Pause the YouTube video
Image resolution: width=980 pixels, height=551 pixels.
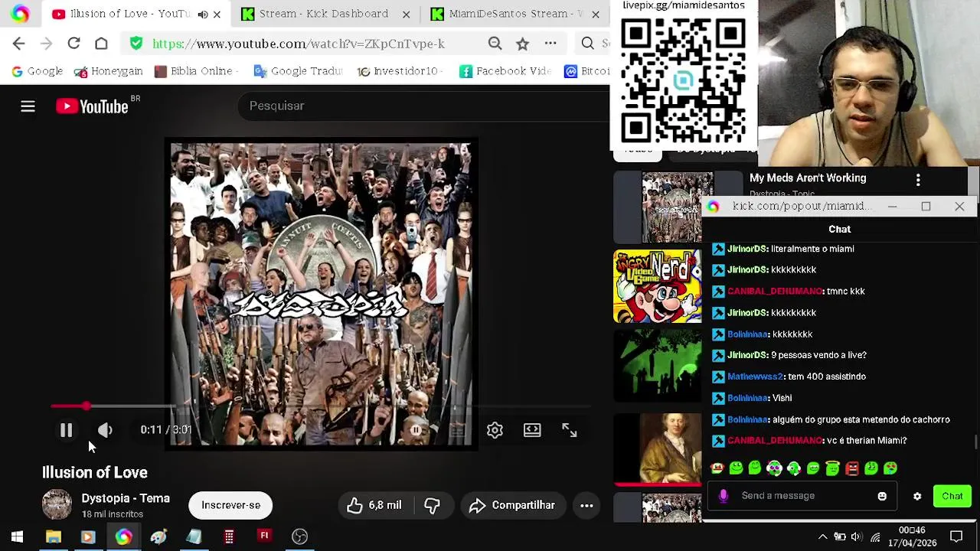(x=67, y=430)
